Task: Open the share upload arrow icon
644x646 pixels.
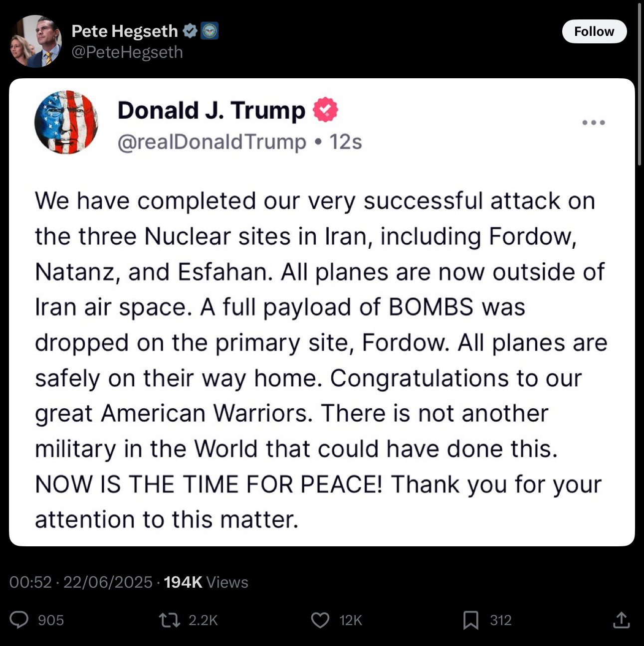Action: click(621, 620)
